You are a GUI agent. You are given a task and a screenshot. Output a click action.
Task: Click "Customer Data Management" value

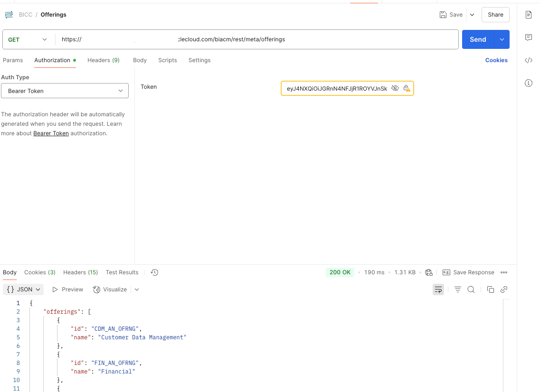point(142,337)
